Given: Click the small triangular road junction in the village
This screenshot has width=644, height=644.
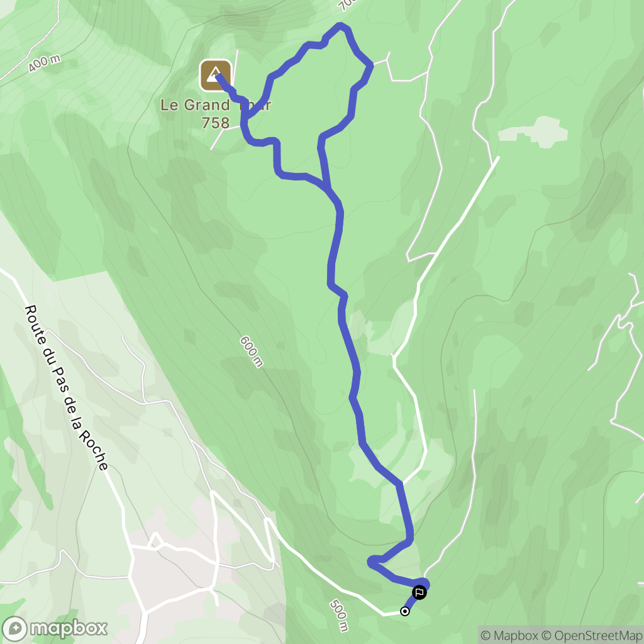Looking at the screenshot, I should pyautogui.click(x=155, y=541).
